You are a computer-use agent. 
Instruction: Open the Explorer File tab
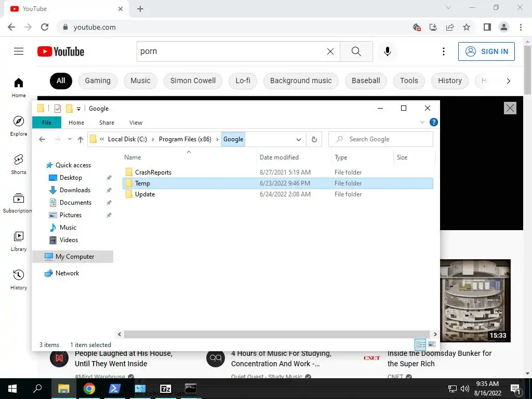(x=47, y=123)
